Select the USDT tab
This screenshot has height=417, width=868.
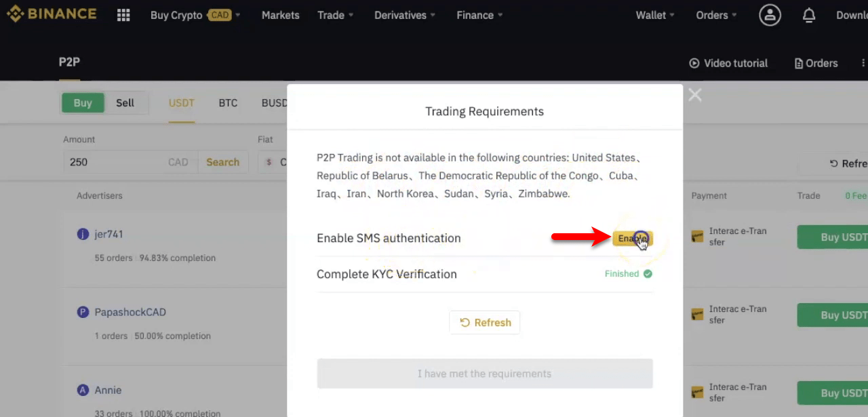tap(182, 103)
